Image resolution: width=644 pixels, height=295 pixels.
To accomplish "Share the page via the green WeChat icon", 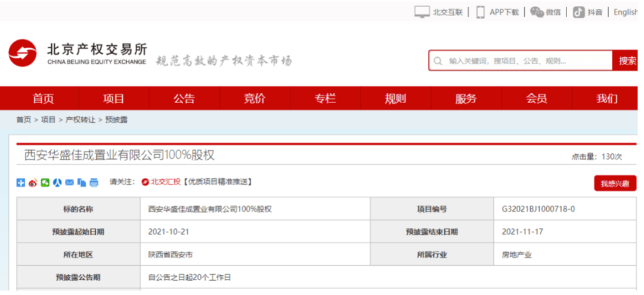I will click(45, 182).
